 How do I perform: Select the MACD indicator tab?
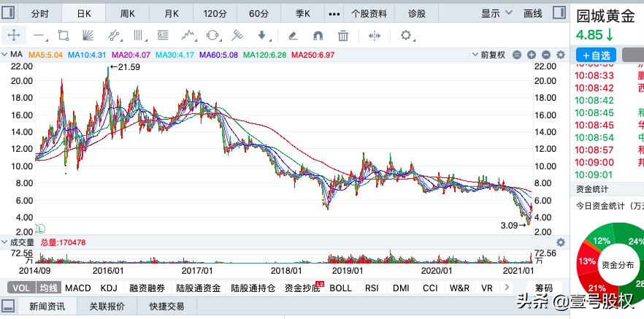point(78,288)
